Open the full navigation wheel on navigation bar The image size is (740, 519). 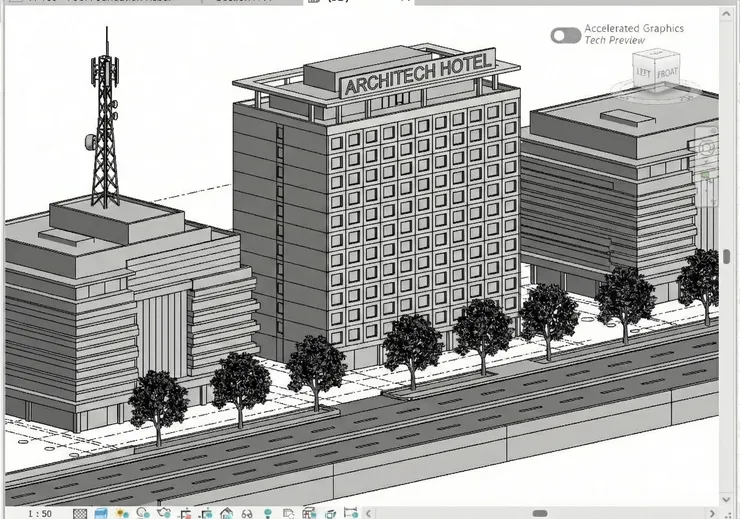click(x=706, y=148)
